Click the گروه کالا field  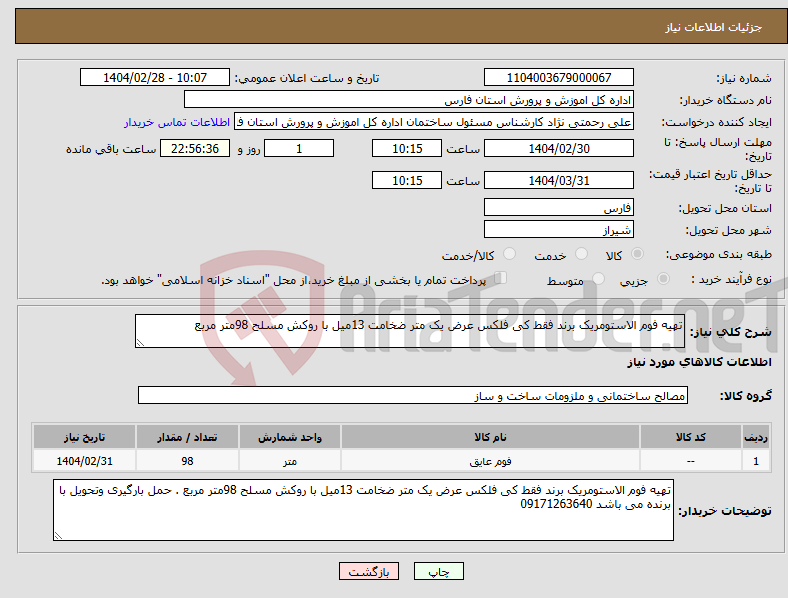point(413,395)
